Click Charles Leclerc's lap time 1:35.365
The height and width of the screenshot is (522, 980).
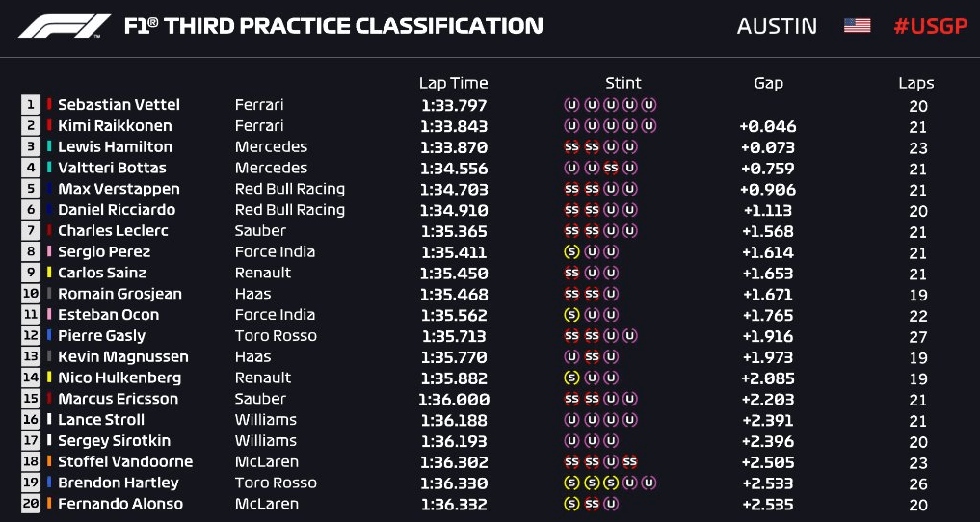pos(454,231)
